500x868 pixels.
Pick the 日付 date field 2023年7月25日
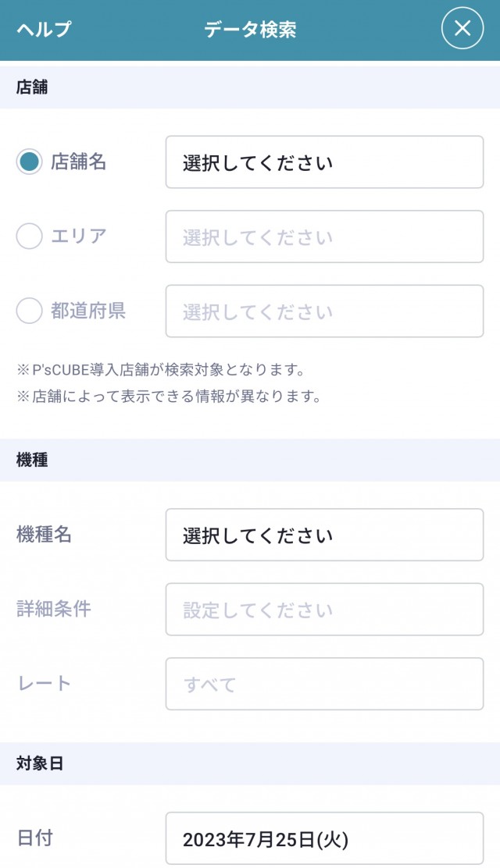pyautogui.click(x=324, y=839)
